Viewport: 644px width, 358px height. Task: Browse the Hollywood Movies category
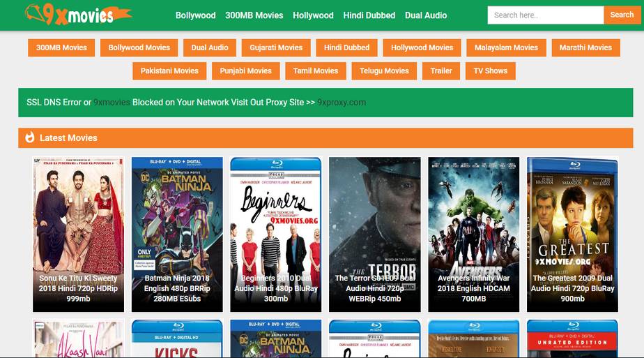pos(422,47)
